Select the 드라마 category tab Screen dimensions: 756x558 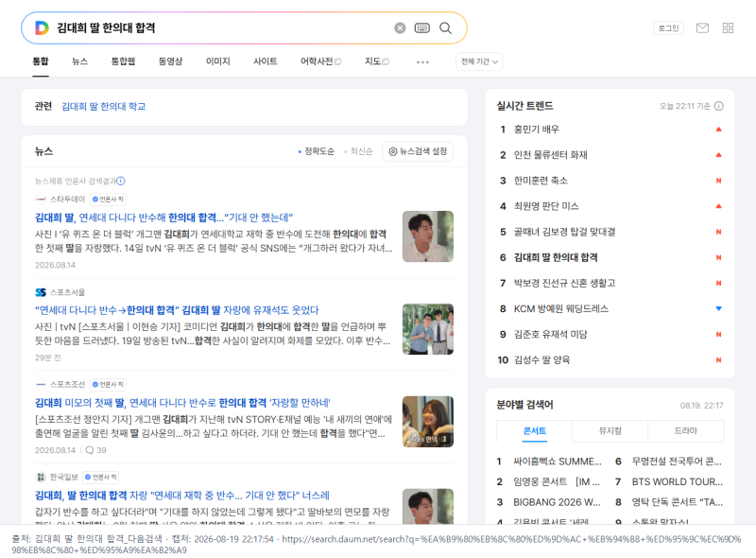tap(686, 431)
